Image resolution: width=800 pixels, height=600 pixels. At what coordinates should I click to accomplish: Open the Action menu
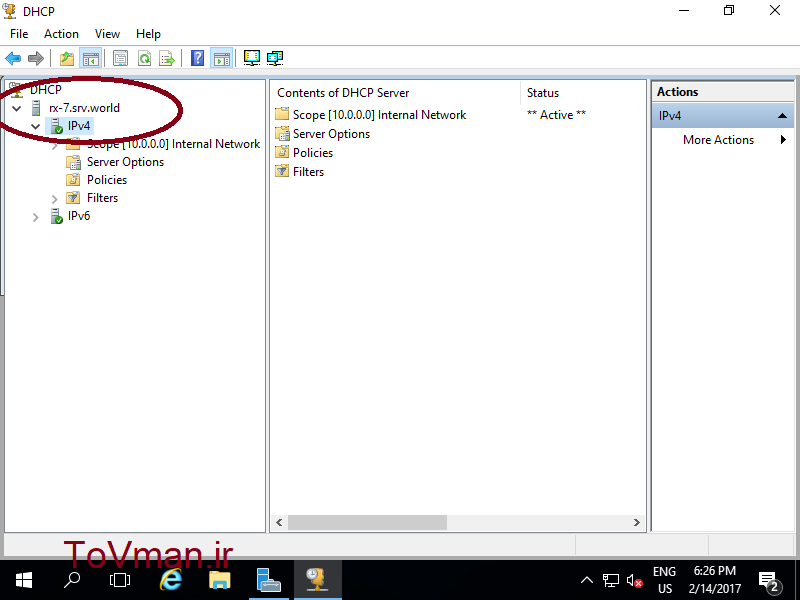61,34
